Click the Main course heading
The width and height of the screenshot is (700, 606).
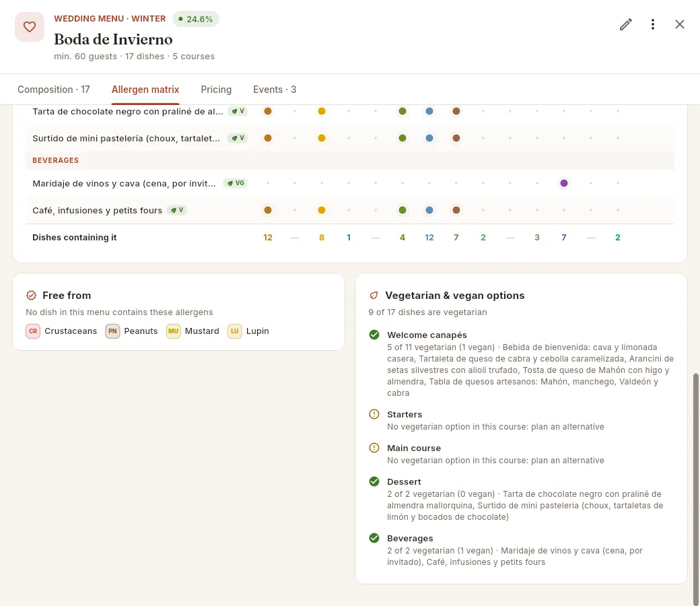(414, 448)
